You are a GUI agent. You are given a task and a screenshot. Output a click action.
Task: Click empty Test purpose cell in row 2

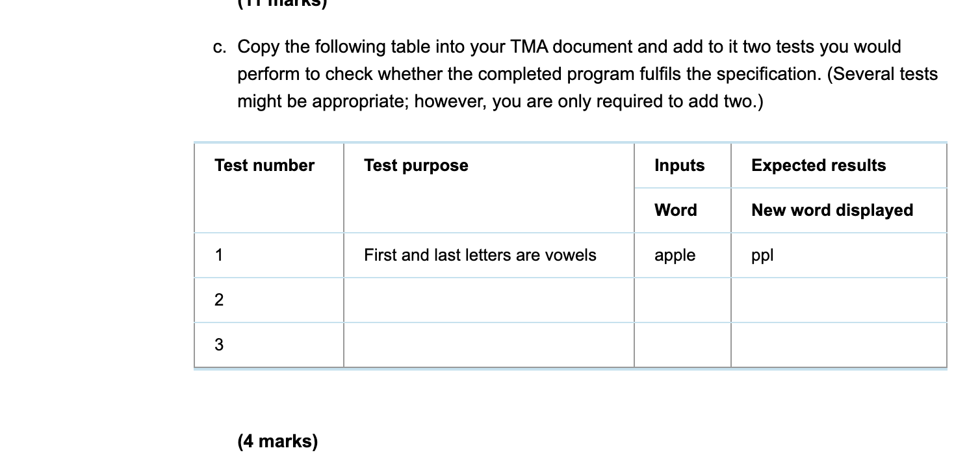point(489,300)
